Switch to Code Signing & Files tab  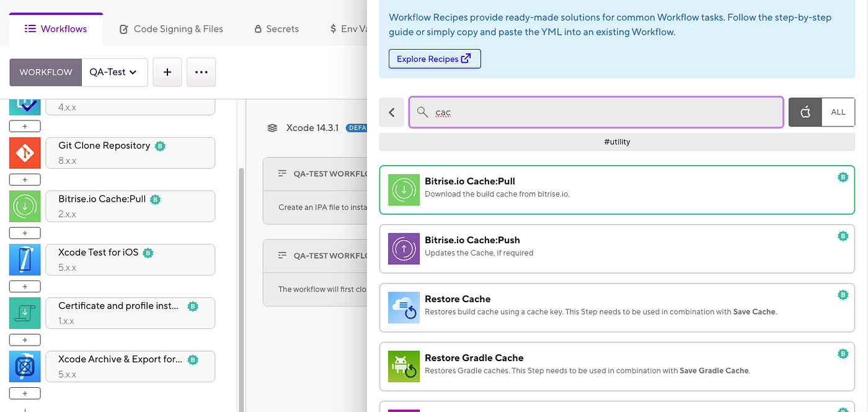click(x=171, y=29)
